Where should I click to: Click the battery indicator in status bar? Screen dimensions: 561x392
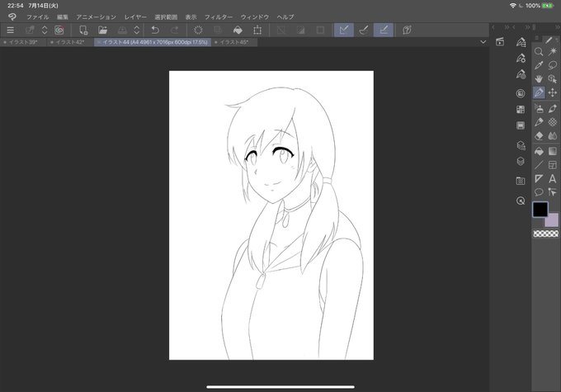[x=548, y=6]
